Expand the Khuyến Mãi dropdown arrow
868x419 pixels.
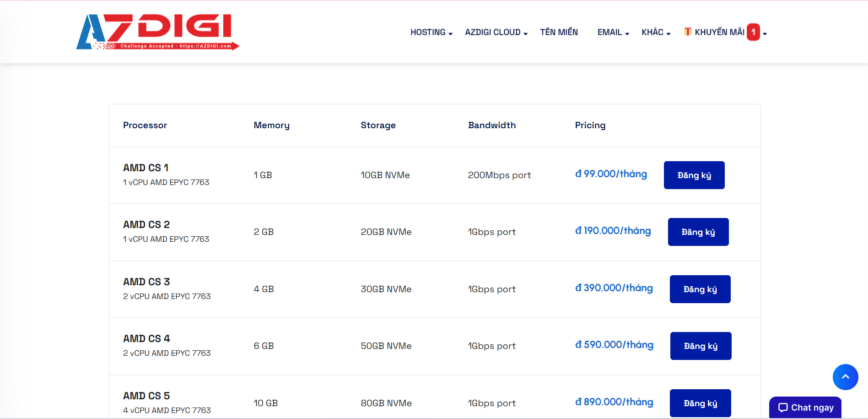pyautogui.click(x=765, y=33)
